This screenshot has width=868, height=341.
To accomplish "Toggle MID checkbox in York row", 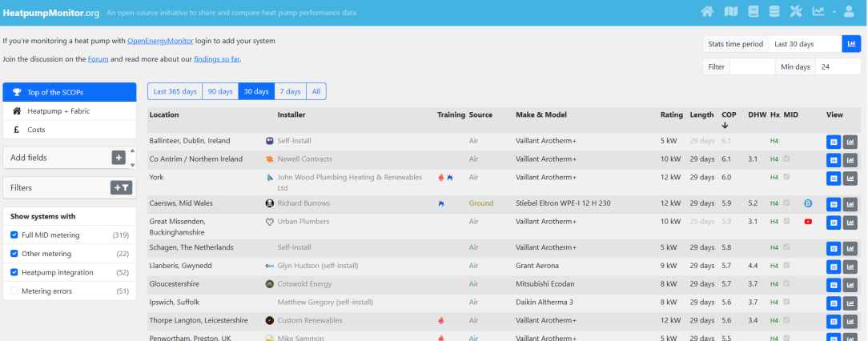I will 786,177.
